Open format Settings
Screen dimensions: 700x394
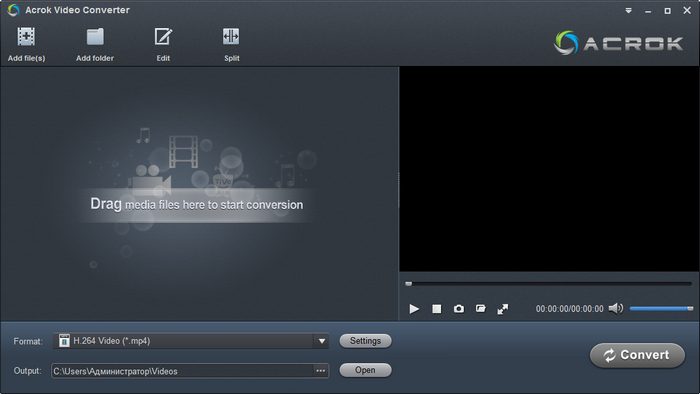pyautogui.click(x=365, y=341)
